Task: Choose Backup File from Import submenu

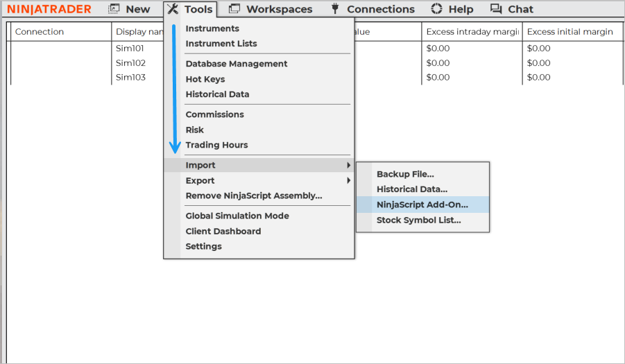Action: pos(405,174)
